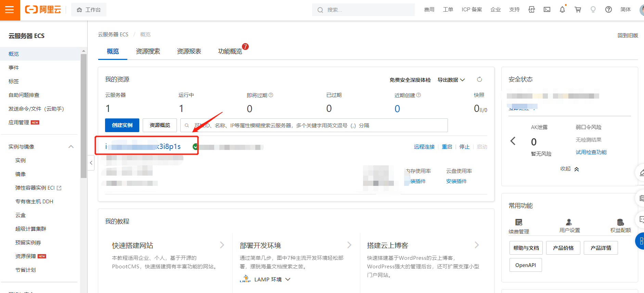Click the OpenAPI button
This screenshot has width=644, height=293.
tap(526, 265)
